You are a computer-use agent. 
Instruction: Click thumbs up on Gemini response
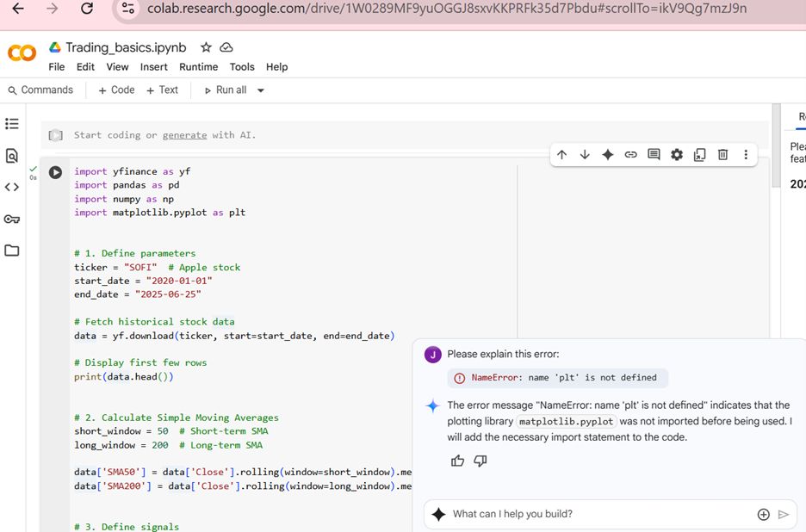point(457,461)
